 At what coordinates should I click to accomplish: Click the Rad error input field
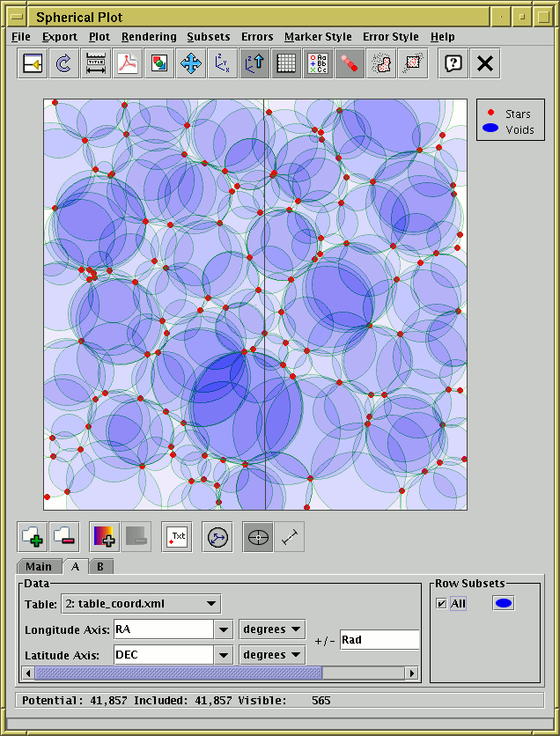pyautogui.click(x=379, y=640)
